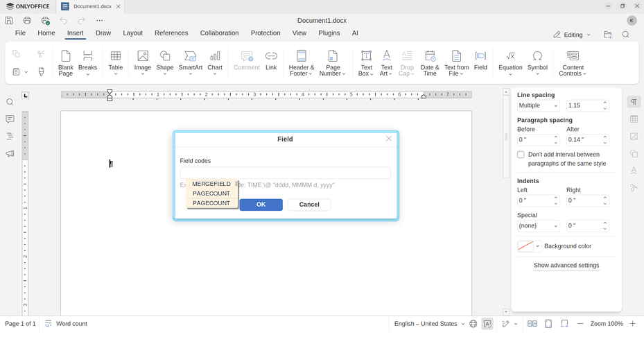Click the Date & Time tool
The width and height of the screenshot is (644, 362).
pos(430,63)
